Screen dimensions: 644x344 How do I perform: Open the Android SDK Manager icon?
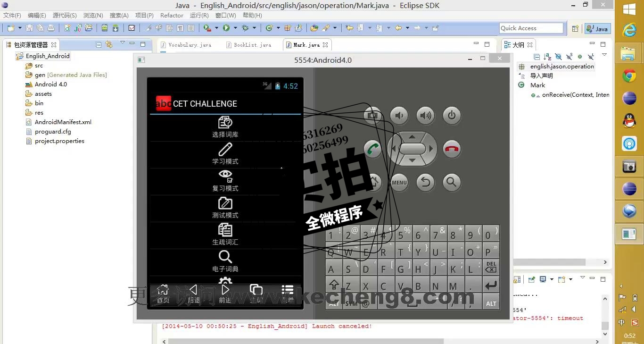[116, 28]
